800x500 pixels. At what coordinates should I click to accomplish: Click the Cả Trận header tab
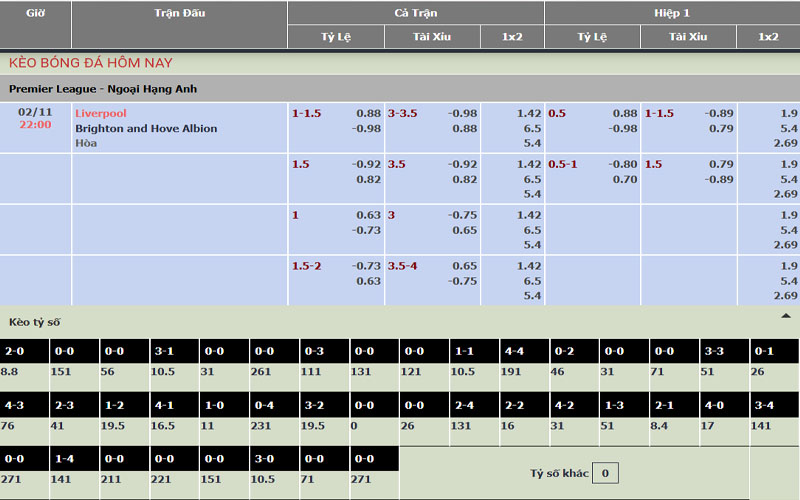click(415, 13)
